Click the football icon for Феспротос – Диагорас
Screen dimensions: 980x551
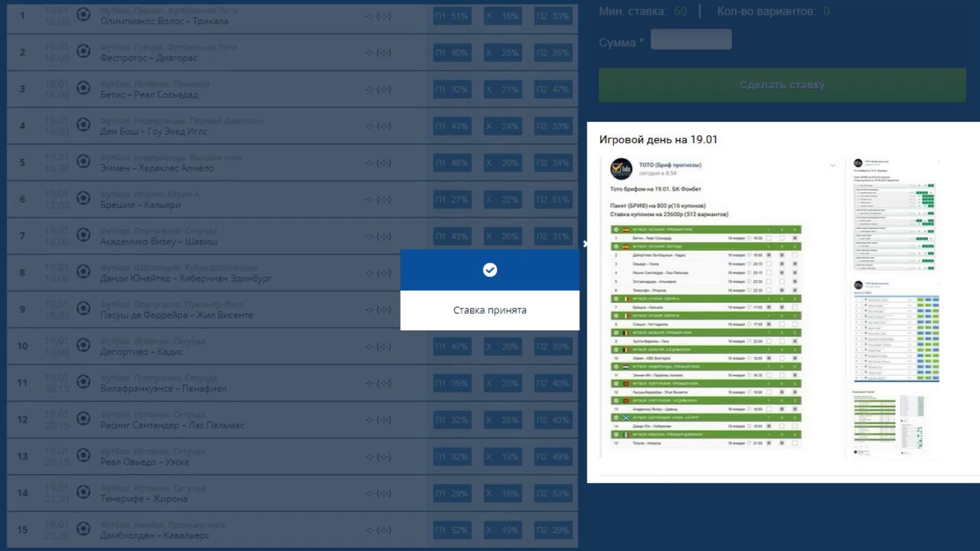click(x=83, y=52)
